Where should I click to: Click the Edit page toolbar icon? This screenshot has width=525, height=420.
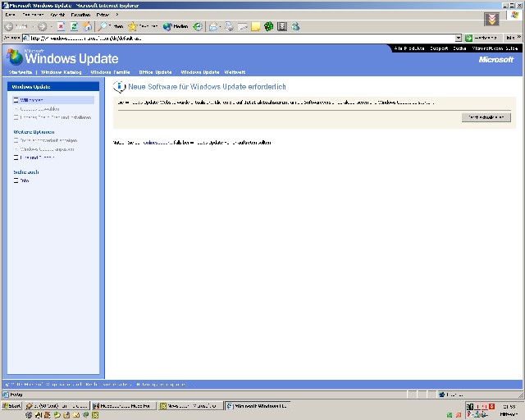pos(243,26)
